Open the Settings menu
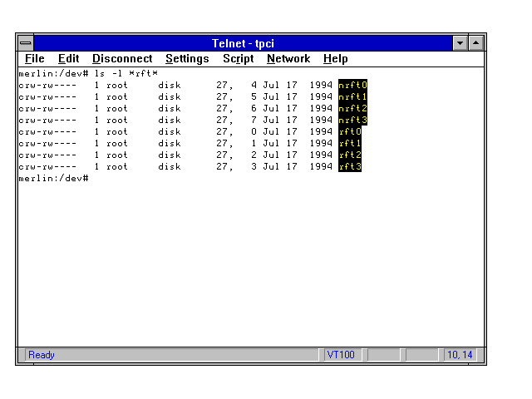 pos(187,59)
